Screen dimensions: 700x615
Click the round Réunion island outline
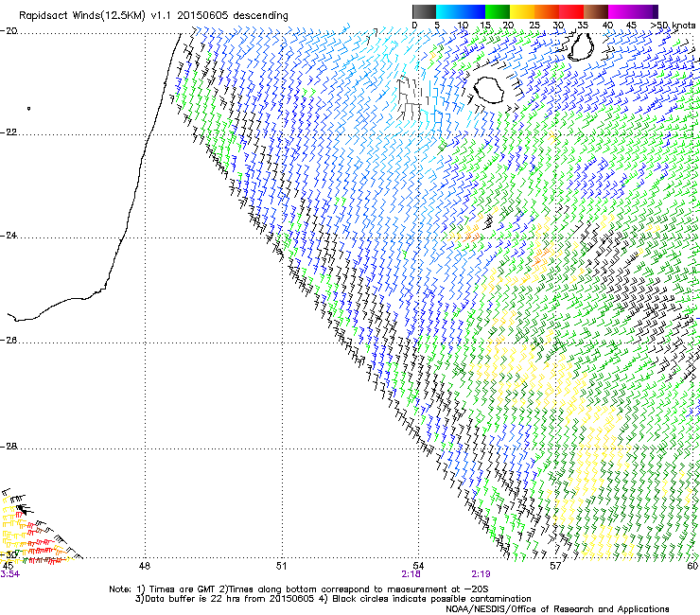(x=489, y=90)
